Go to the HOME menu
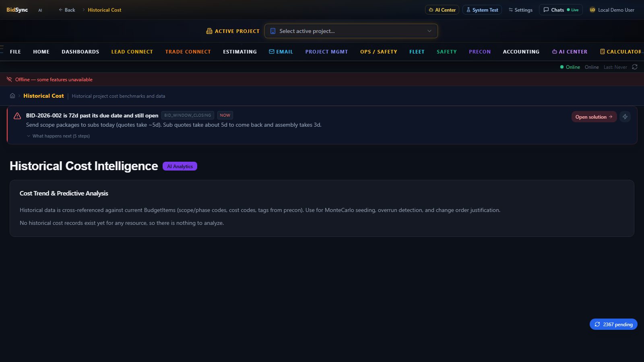This screenshot has height=362, width=644. tap(41, 51)
